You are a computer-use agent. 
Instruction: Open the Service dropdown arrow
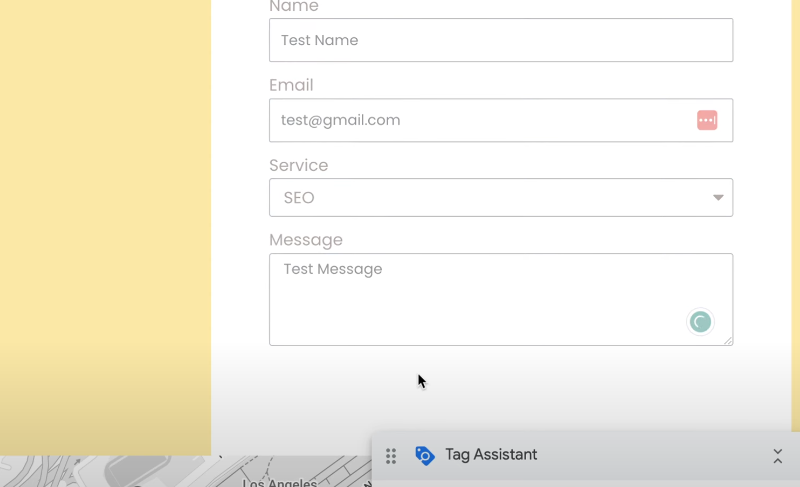[x=718, y=198]
